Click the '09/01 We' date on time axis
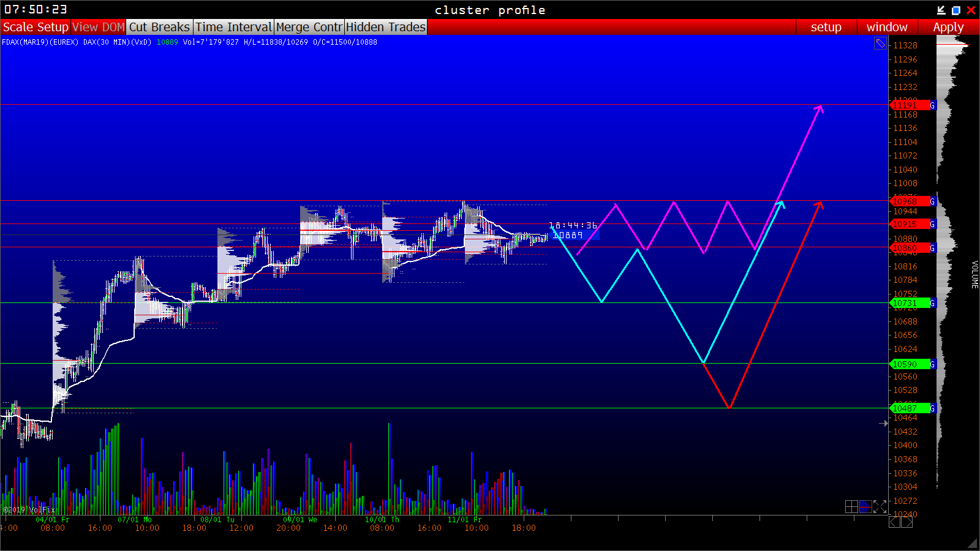The width and height of the screenshot is (980, 551). (x=300, y=520)
